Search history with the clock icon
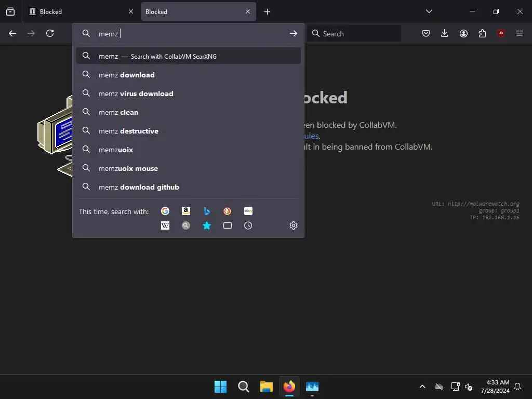The width and height of the screenshot is (532, 399). click(x=248, y=225)
